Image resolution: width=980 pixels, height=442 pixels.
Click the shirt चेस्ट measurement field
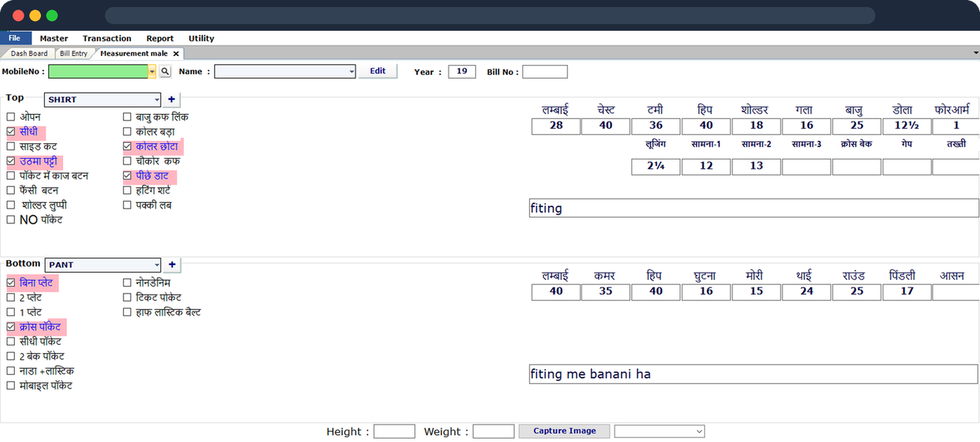click(x=606, y=126)
